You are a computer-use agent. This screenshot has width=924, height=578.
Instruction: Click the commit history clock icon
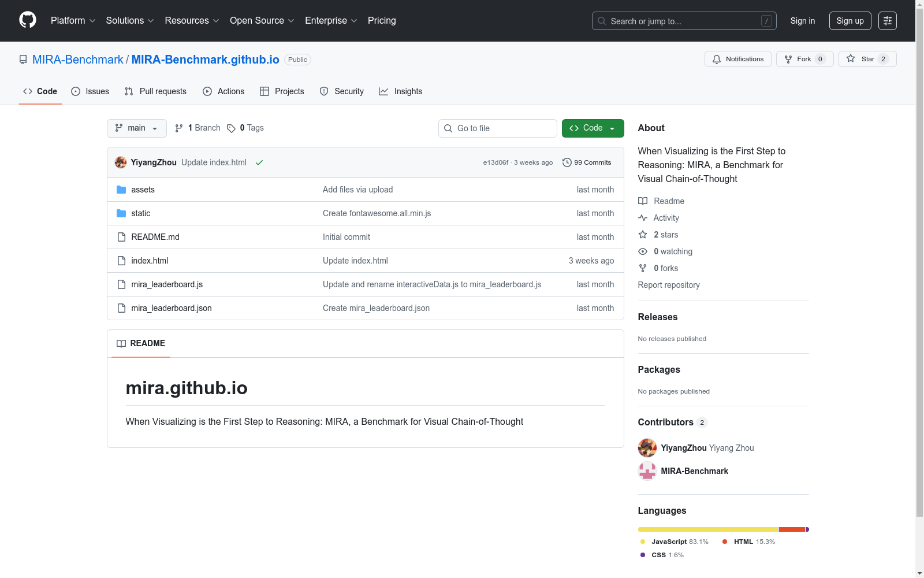[567, 162]
